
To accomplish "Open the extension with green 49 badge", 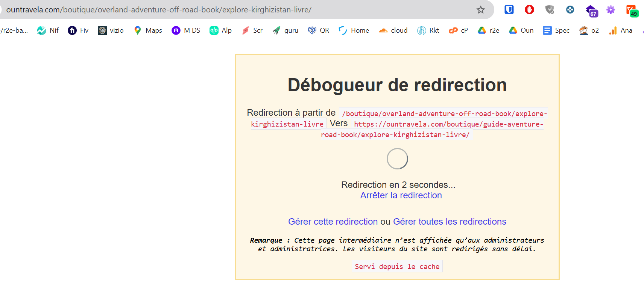I will 632,11.
